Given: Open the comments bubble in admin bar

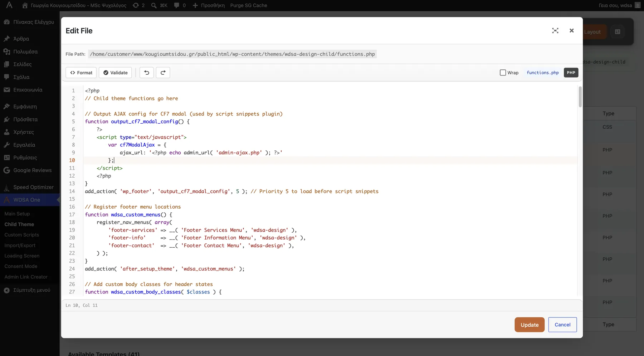Looking at the screenshot, I should point(180,5).
